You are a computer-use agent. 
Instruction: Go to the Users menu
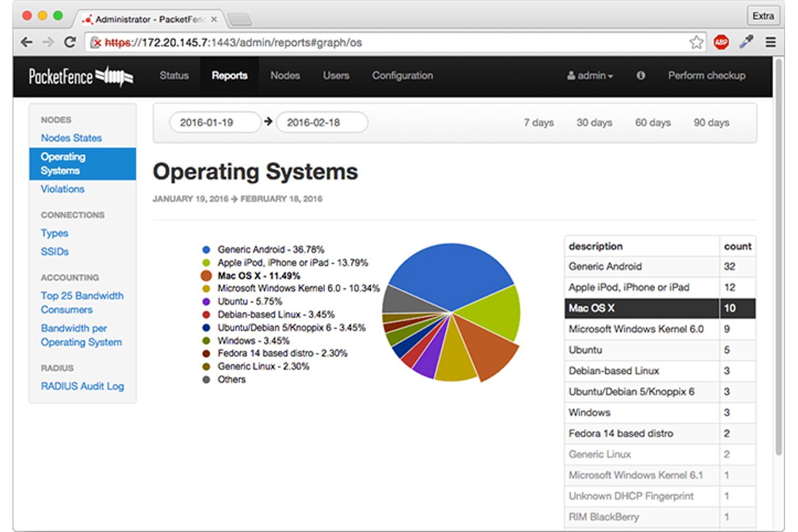[336, 75]
